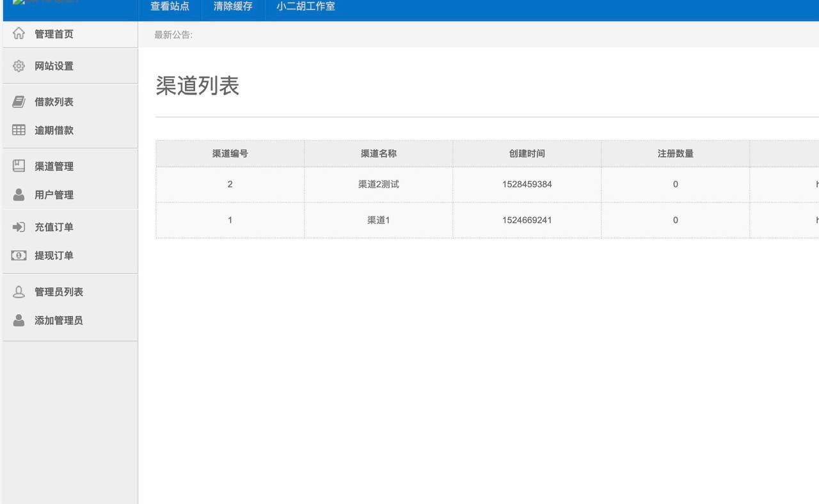
Task: Go to the 借款列表 page
Action: pos(54,102)
